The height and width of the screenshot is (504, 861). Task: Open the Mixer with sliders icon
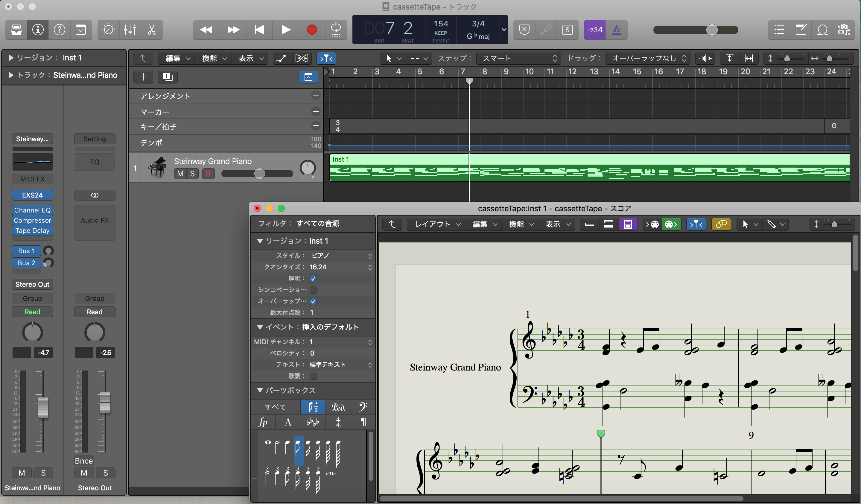click(x=130, y=30)
